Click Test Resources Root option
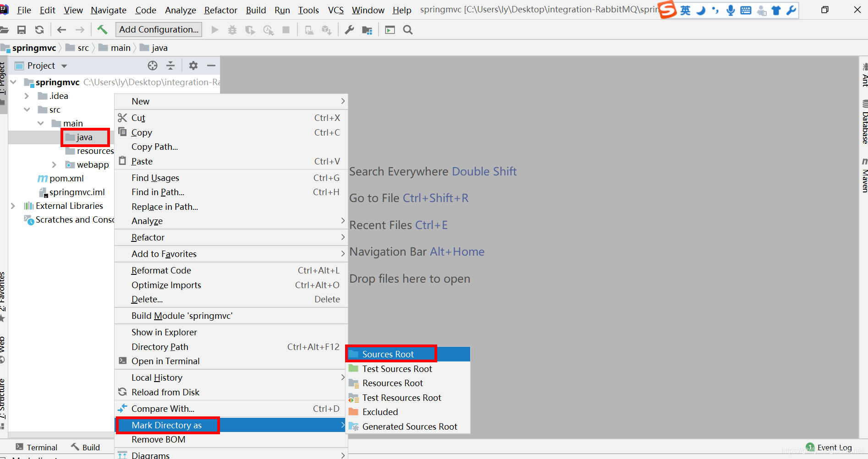The height and width of the screenshot is (459, 868). [408, 398]
